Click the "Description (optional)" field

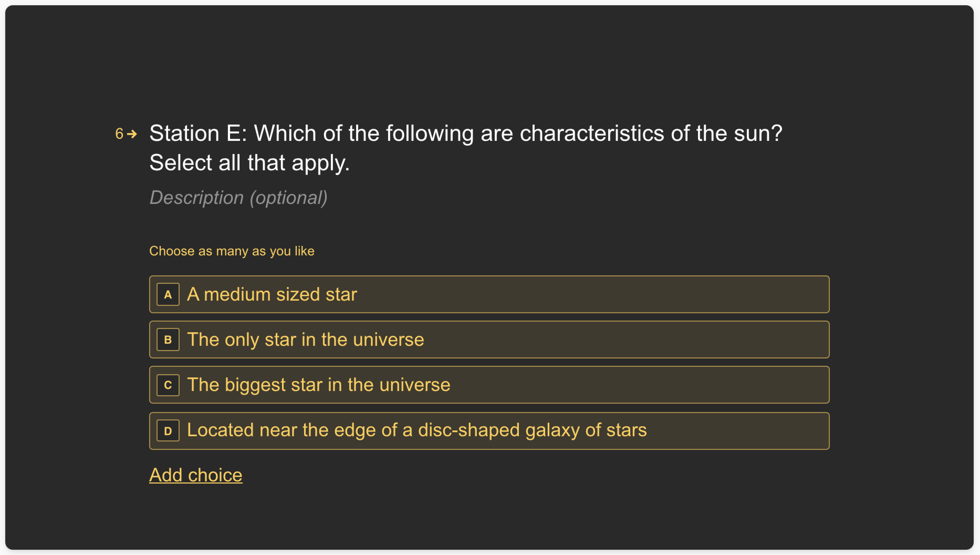pos(238,198)
